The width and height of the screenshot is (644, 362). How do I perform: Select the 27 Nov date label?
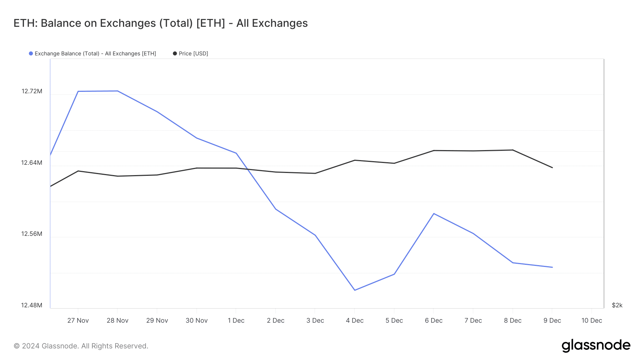coord(78,321)
